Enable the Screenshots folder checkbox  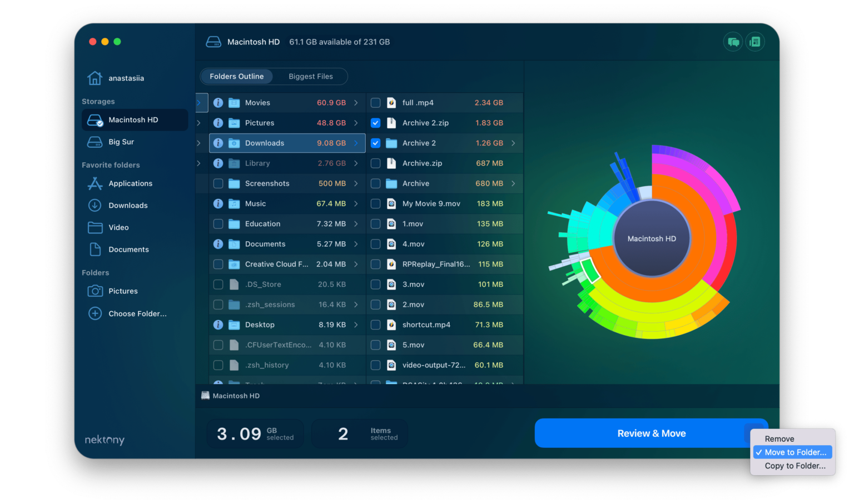(218, 183)
